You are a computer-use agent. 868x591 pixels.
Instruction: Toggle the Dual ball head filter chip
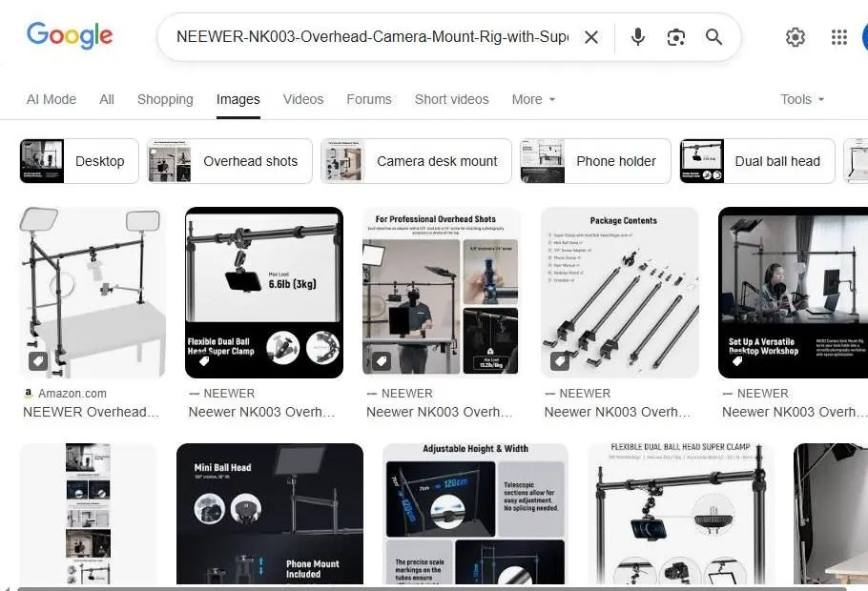(756, 161)
